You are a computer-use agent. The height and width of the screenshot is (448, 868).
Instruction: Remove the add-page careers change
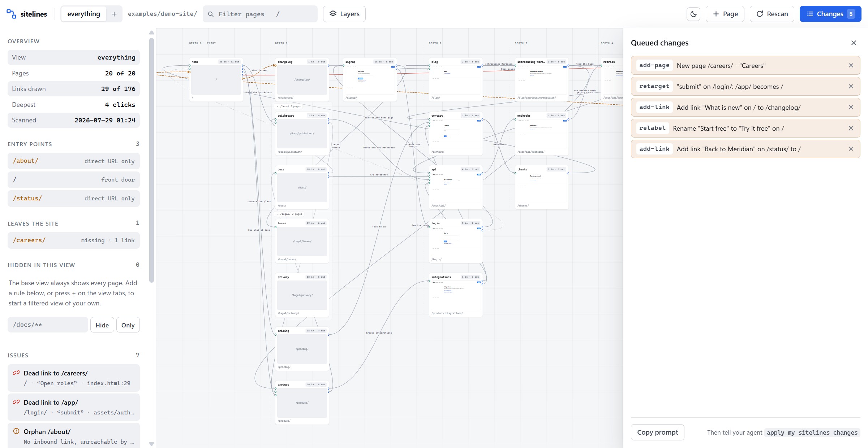tap(851, 65)
